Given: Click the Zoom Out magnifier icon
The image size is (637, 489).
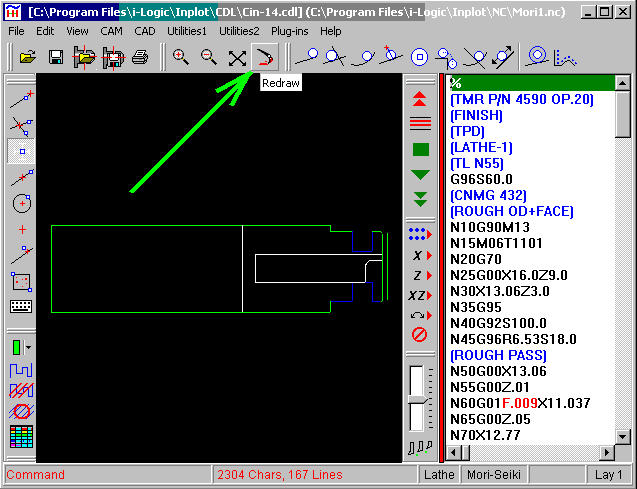Looking at the screenshot, I should (x=209, y=57).
